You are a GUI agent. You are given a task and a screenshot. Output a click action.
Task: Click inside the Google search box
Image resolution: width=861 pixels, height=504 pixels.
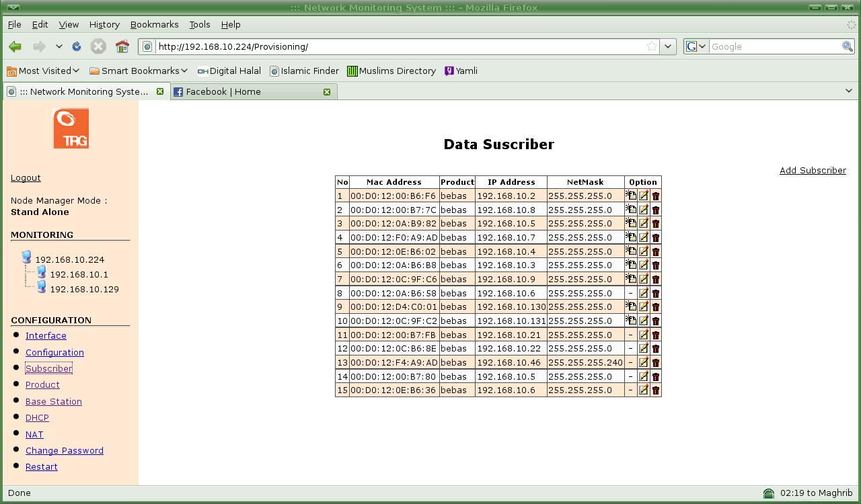tap(774, 46)
